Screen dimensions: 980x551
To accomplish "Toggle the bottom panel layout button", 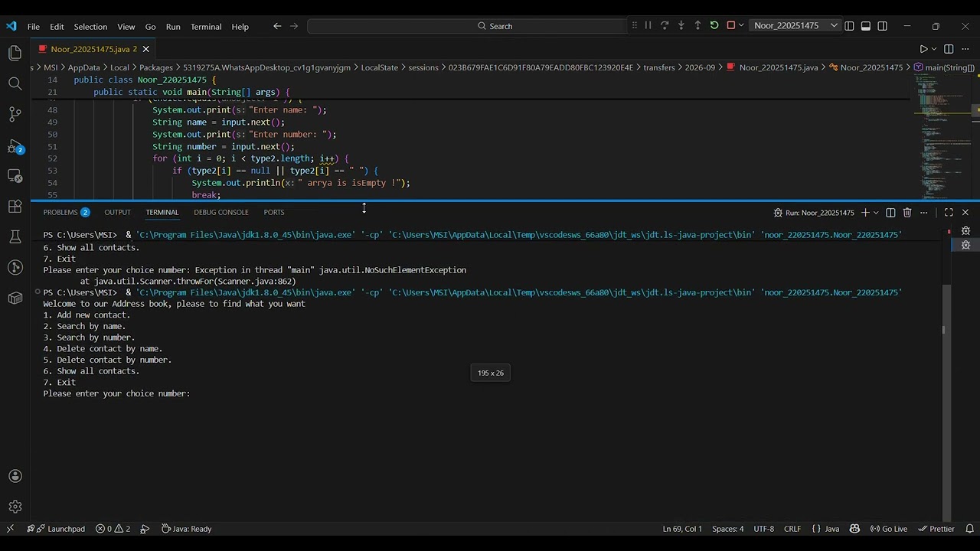I will (x=866, y=26).
